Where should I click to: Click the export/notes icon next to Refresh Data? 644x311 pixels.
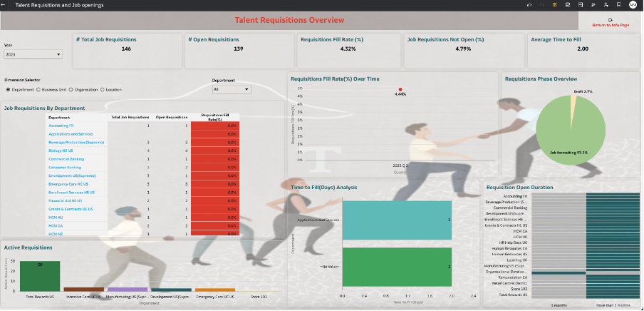581,5
